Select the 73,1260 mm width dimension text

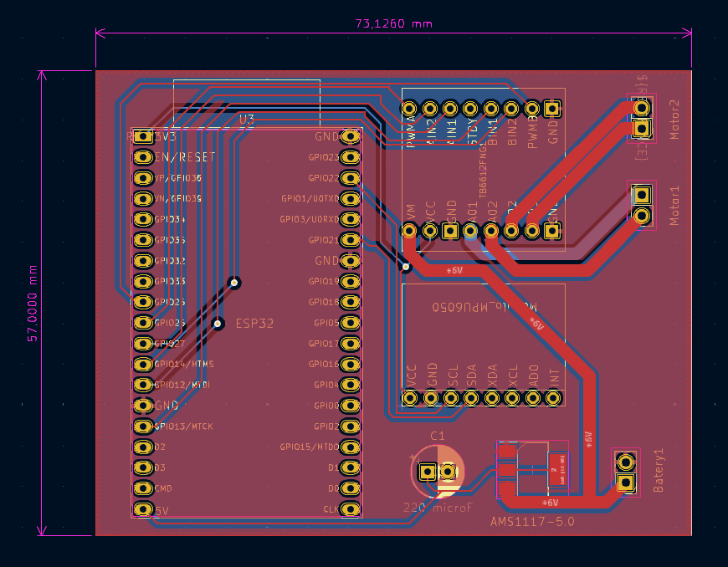[x=394, y=23]
